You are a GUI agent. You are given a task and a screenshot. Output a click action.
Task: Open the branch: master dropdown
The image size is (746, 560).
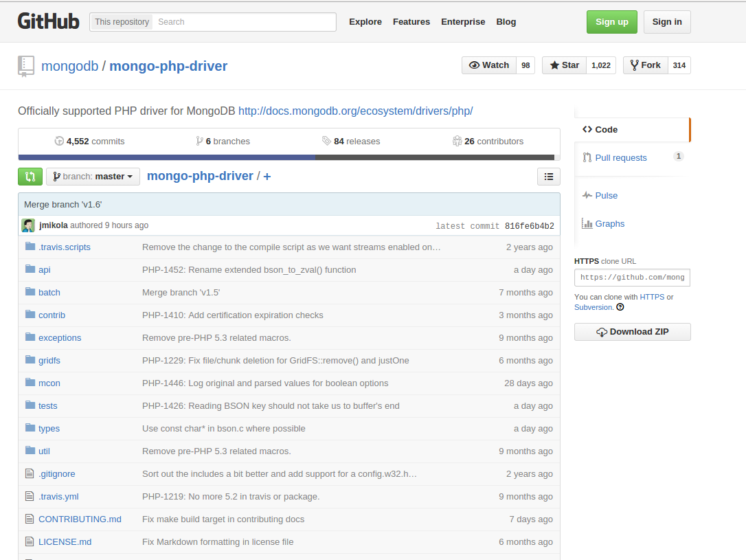(x=93, y=177)
